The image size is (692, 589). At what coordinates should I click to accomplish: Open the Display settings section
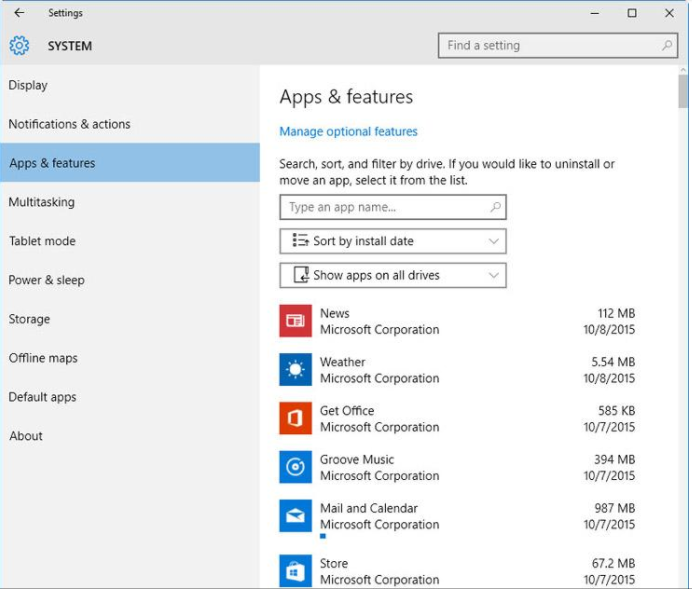tap(130, 85)
